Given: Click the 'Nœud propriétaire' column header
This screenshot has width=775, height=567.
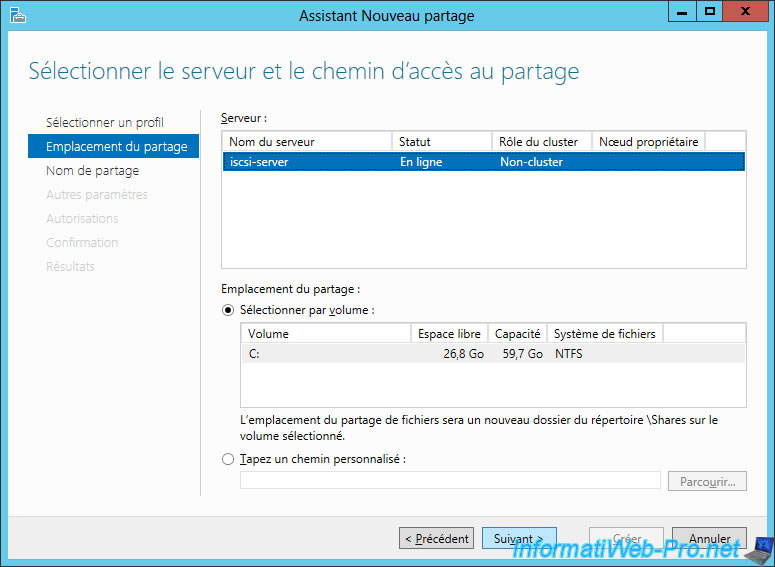Looking at the screenshot, I should point(648,142).
